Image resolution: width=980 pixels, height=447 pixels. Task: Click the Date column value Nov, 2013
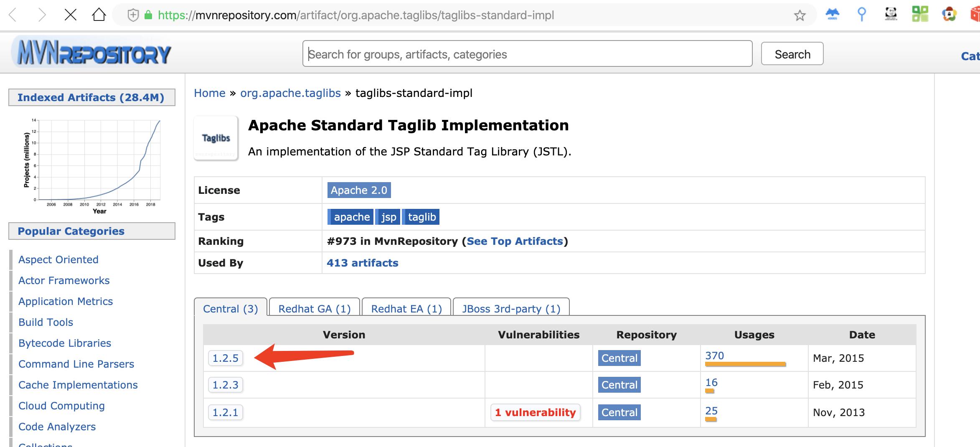click(838, 412)
